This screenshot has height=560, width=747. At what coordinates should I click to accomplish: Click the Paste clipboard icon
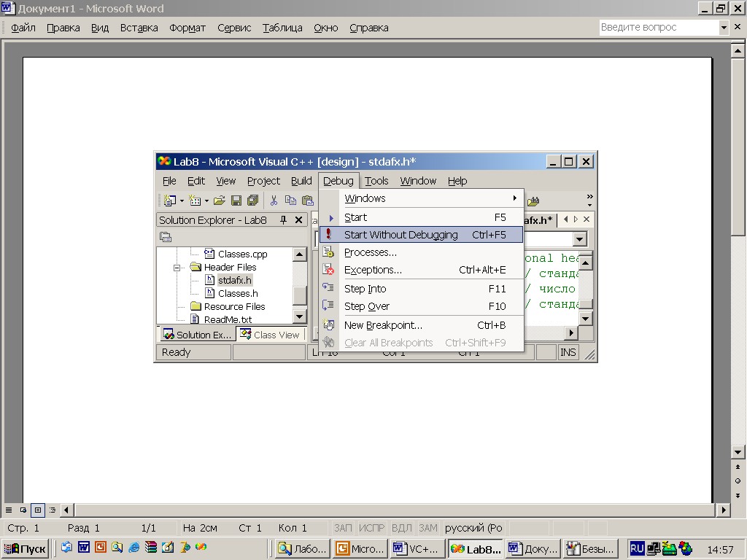(308, 201)
